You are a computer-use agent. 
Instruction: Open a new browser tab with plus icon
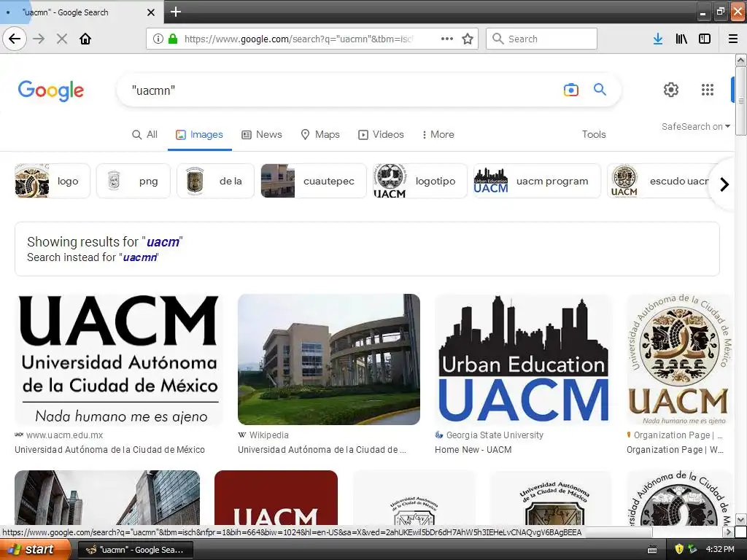tap(175, 12)
